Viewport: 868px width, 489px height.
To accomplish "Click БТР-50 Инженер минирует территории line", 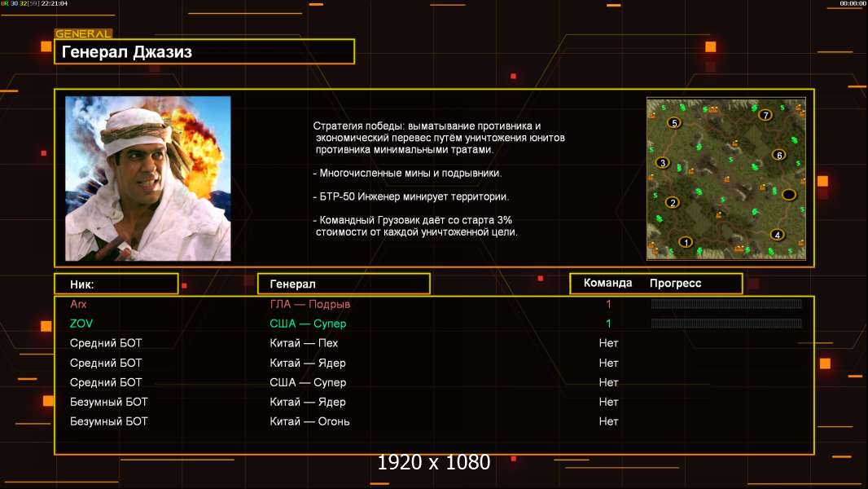I will (410, 196).
